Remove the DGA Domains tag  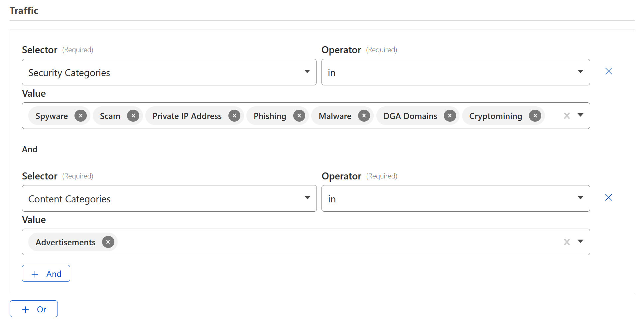tap(450, 116)
